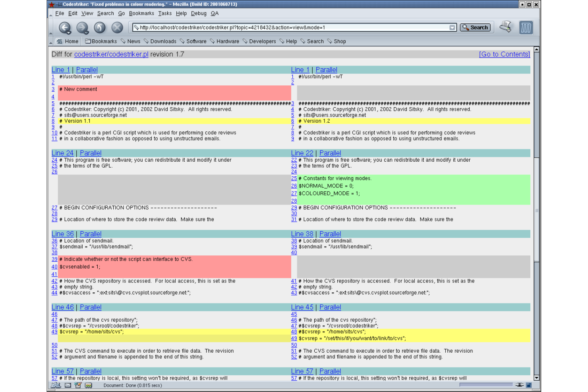Open the Edit menu
The image size is (588, 392).
(73, 14)
